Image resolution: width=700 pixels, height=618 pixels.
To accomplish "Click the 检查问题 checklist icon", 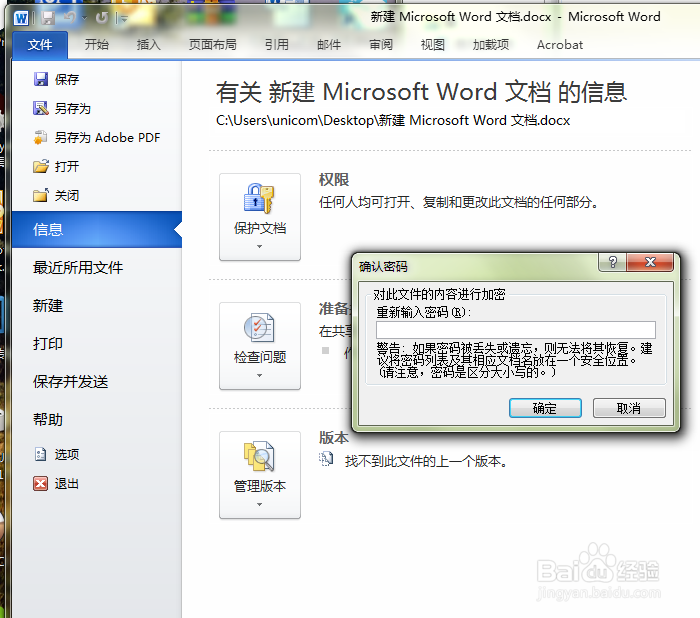I will pos(259,328).
